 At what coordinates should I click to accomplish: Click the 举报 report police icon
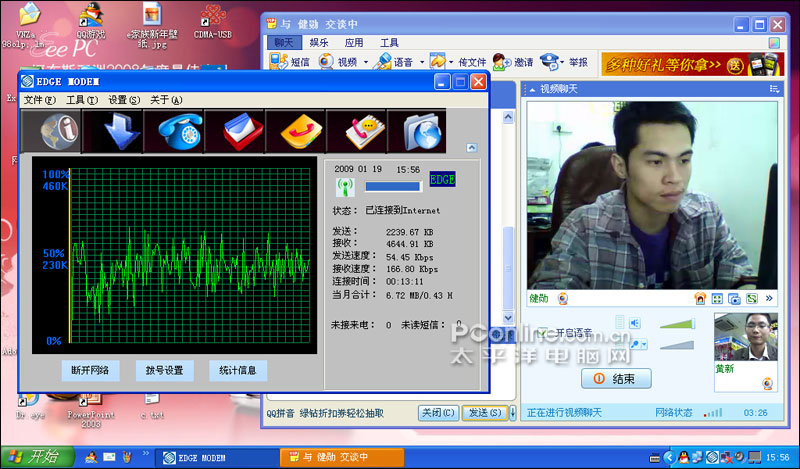click(548, 62)
